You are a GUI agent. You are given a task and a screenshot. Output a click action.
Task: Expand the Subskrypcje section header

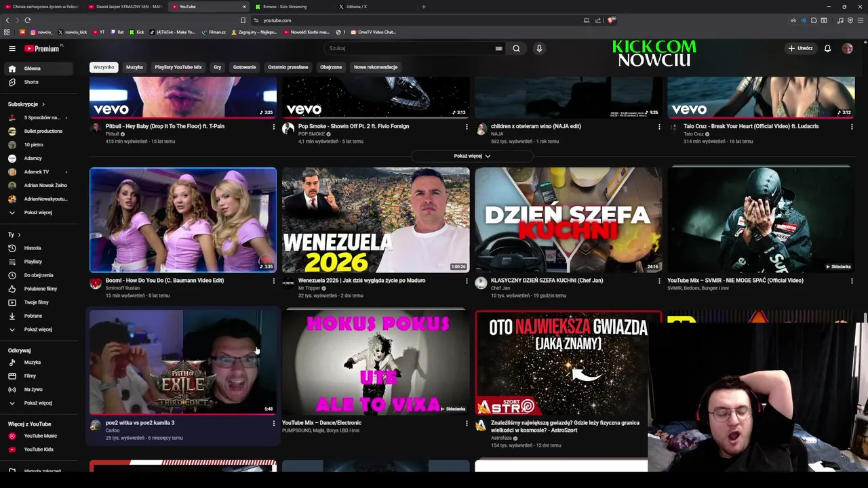(26, 104)
